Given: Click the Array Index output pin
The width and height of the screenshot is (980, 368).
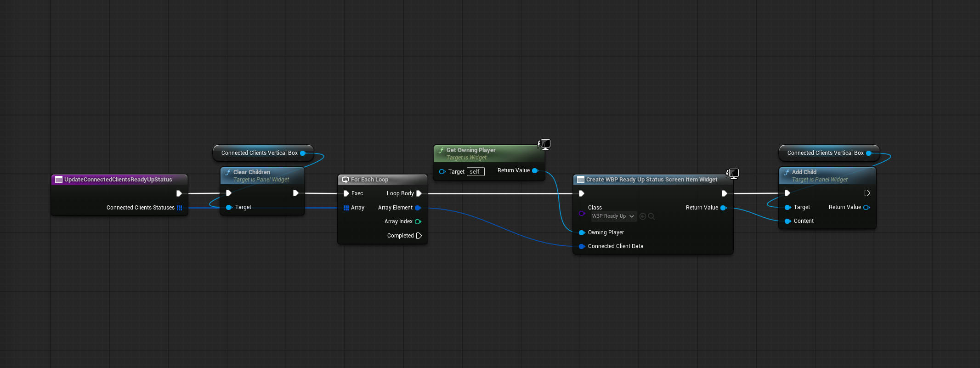Looking at the screenshot, I should (418, 221).
